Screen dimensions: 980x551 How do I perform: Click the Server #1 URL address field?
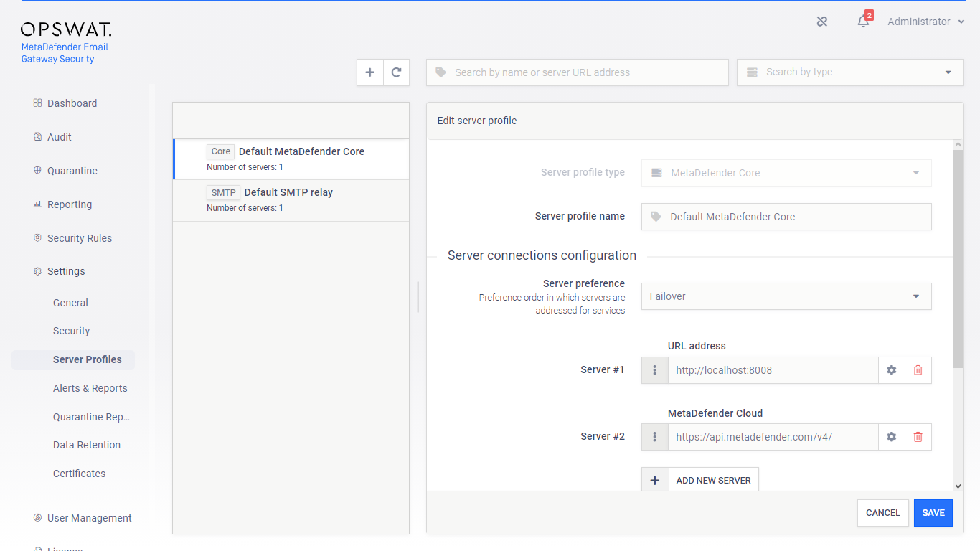pyautogui.click(x=773, y=370)
